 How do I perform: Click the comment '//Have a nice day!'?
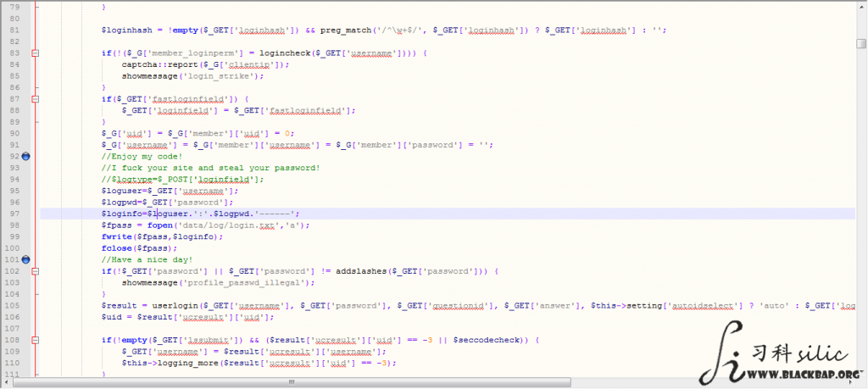point(147,259)
